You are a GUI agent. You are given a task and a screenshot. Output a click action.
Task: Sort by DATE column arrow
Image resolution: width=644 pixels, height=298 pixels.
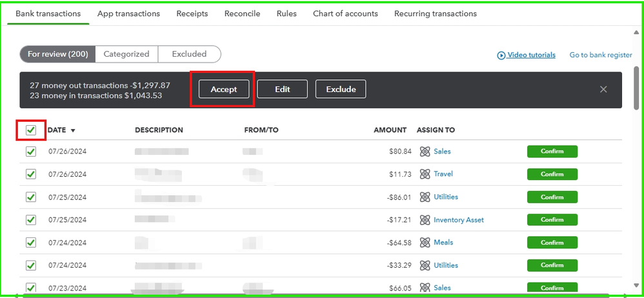coord(73,130)
